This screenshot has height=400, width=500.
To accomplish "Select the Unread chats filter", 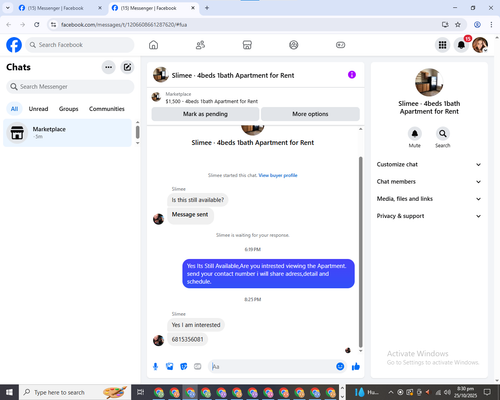I will coord(38,109).
